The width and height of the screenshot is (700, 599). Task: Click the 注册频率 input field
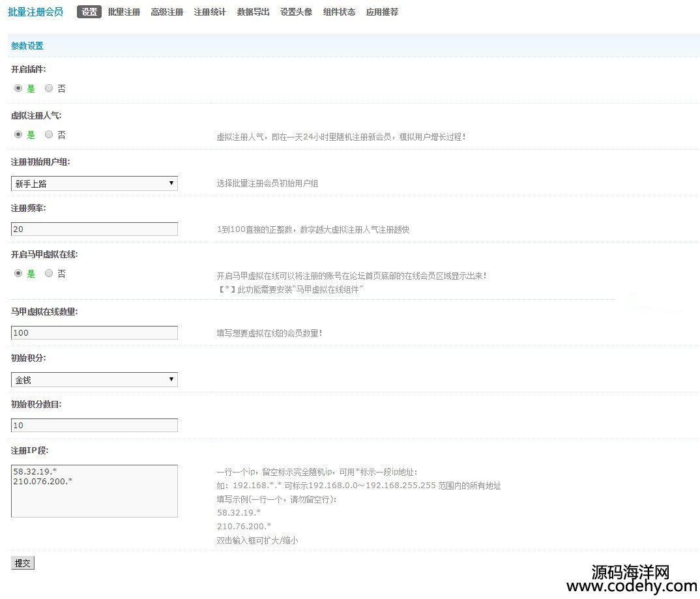pos(94,229)
